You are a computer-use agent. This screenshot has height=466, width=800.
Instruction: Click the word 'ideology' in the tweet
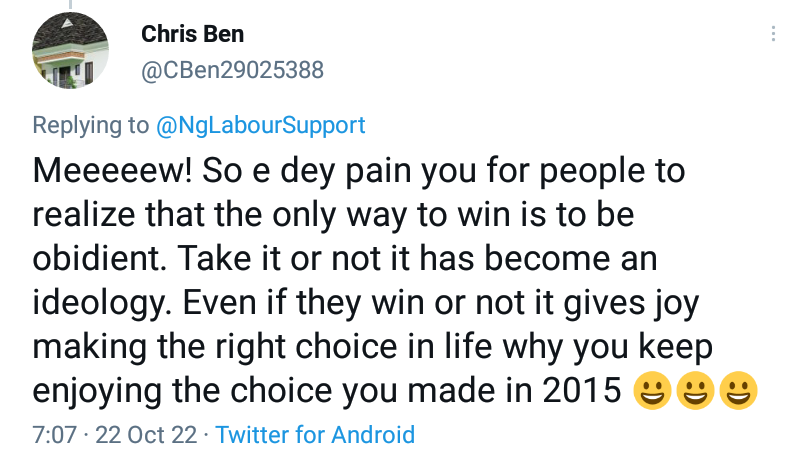(102, 303)
